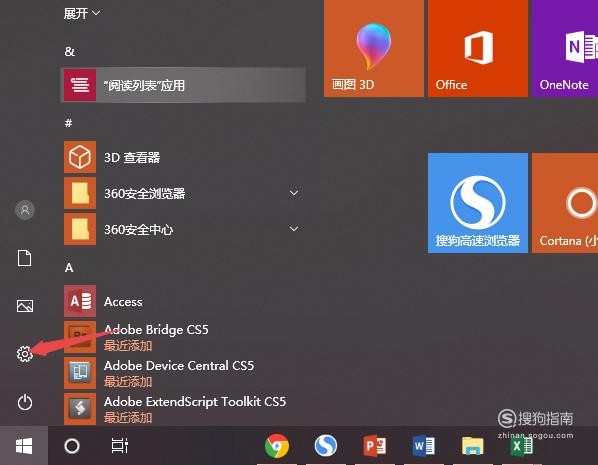Open Excel from taskbar
598x465 pixels.
521,446
